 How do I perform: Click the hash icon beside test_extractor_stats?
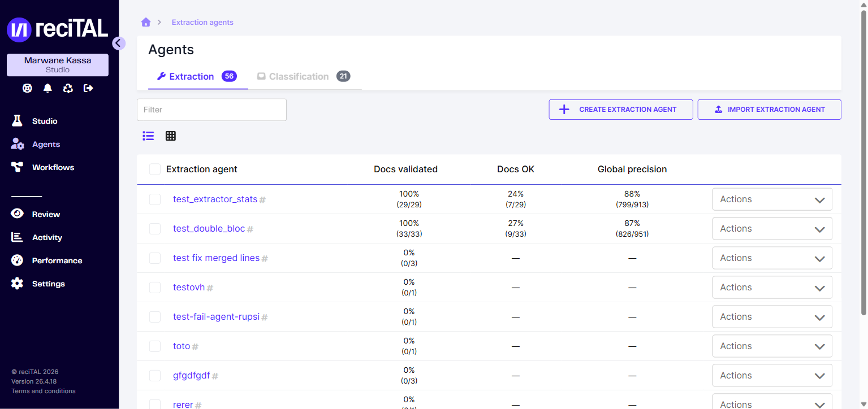[x=262, y=200]
